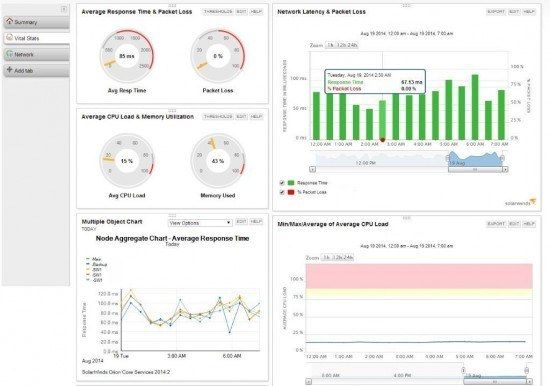Screen dimensions: 550x386
Task: Click the CPU Load navigator left scroll arrow
Action: (308, 381)
